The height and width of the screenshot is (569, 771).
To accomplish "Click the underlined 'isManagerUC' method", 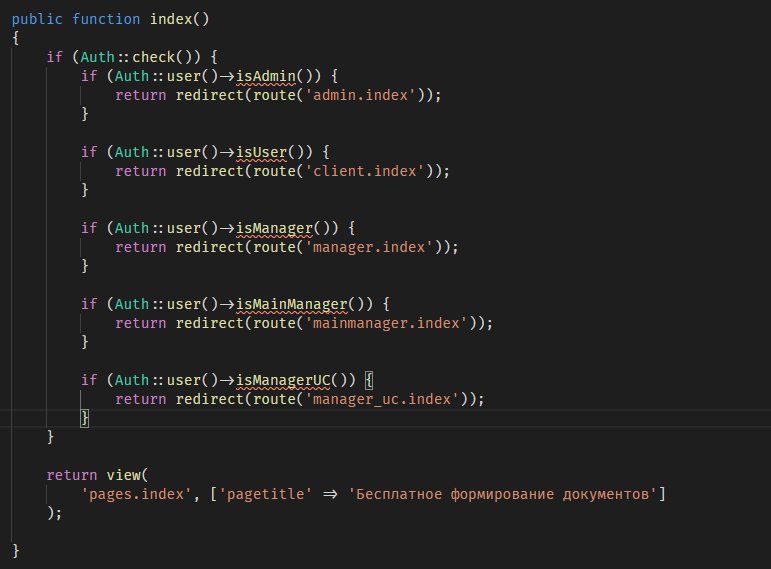I will click(283, 380).
